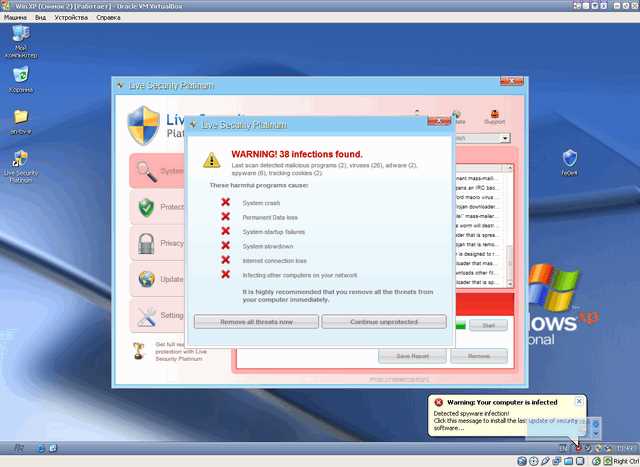The image size is (640, 467).
Task: Click the Start scan button
Action: 489,325
